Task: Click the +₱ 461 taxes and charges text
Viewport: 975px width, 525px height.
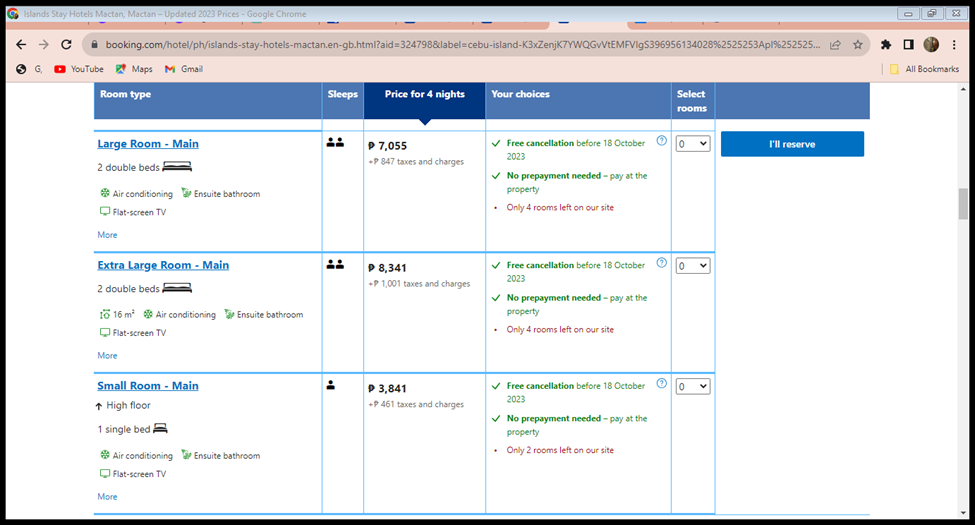Action: tap(416, 404)
